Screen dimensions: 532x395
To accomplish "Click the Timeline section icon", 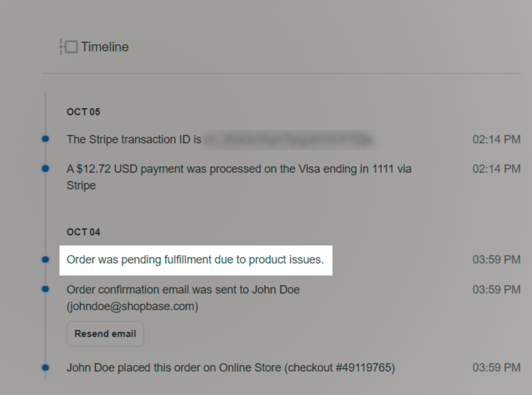I will [68, 47].
